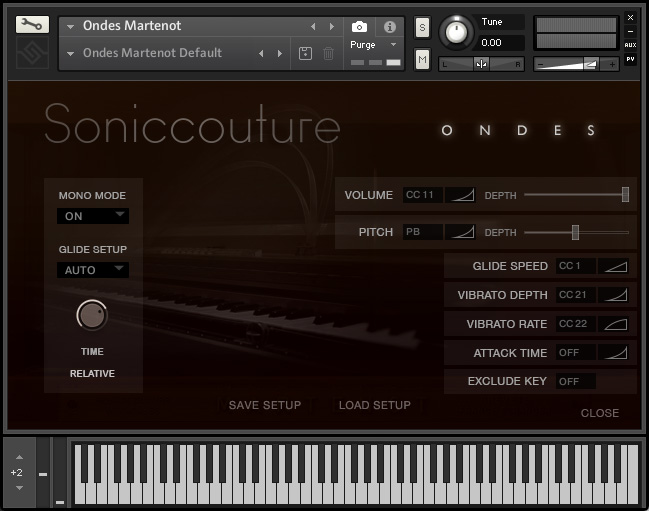The image size is (649, 511).
Task: Mute the instrument with the M button
Action: (422, 60)
